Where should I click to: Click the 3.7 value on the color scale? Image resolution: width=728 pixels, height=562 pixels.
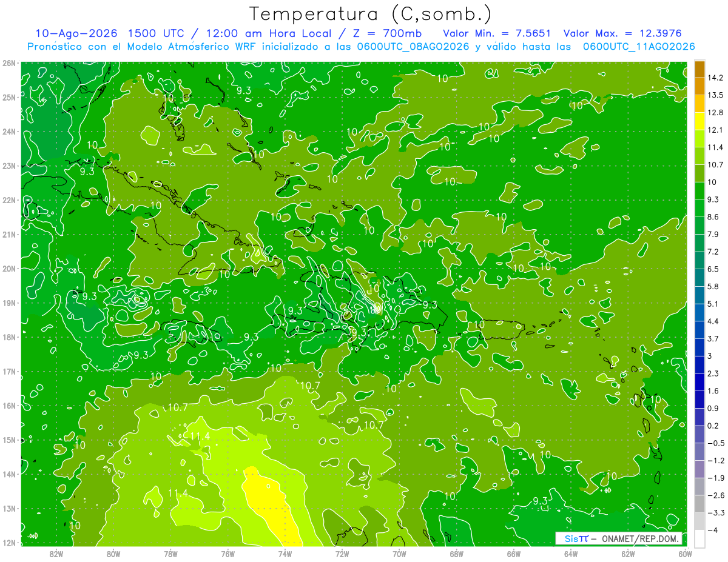(714, 338)
